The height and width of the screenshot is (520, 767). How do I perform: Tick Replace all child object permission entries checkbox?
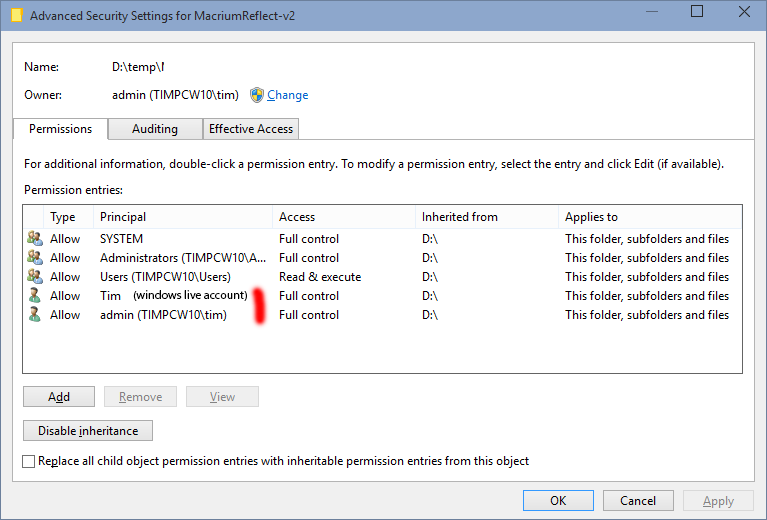coord(28,461)
